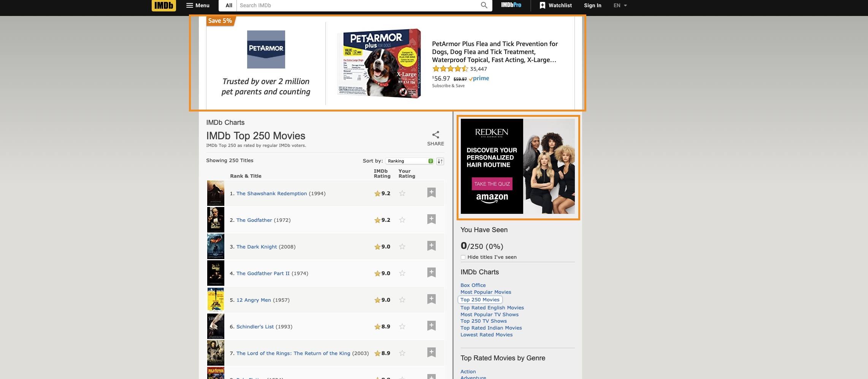
Task: Open Top 250 TV Shows
Action: pos(484,321)
